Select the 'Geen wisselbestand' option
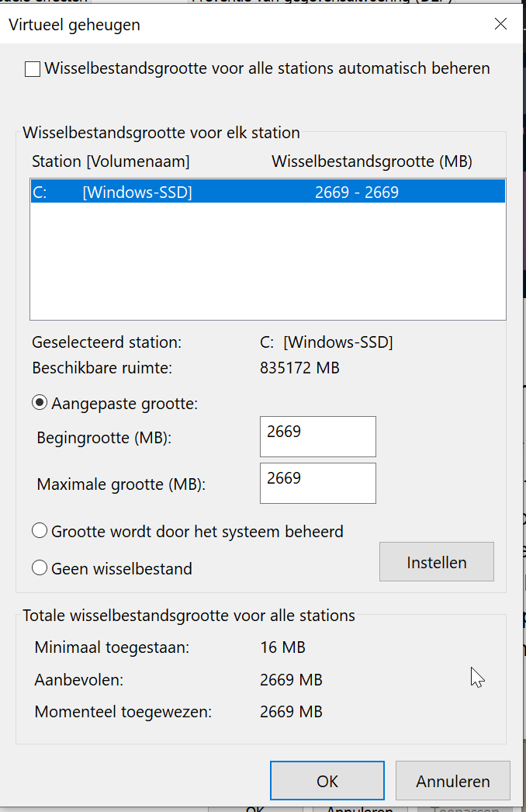 click(x=40, y=569)
